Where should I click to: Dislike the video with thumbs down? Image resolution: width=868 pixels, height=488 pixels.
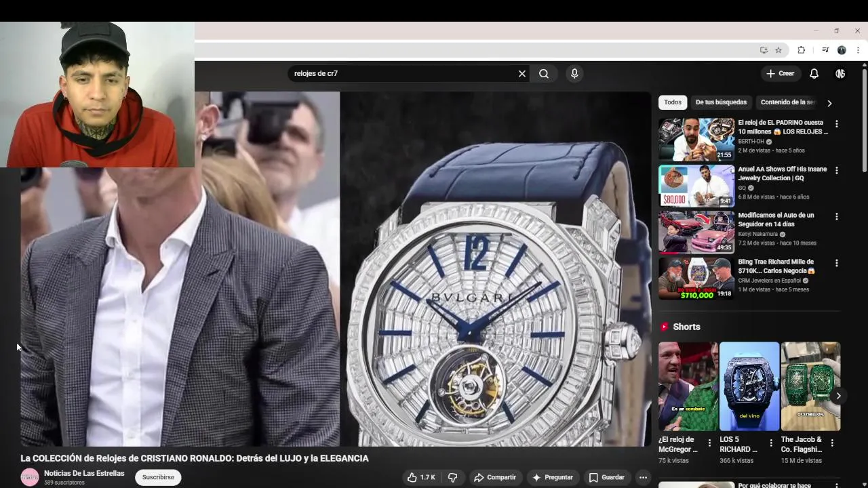[x=452, y=477]
